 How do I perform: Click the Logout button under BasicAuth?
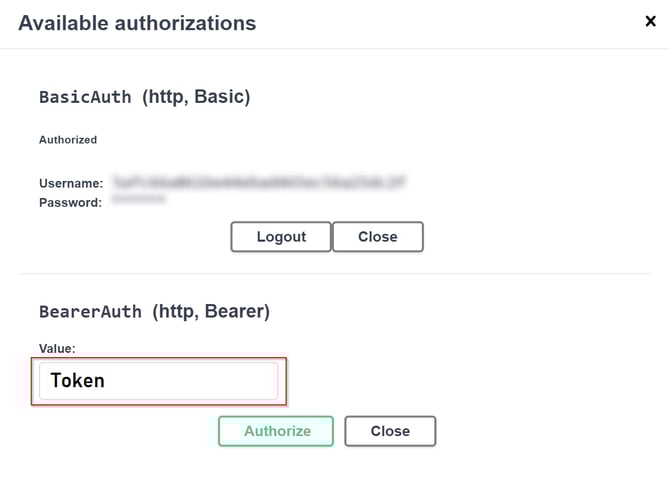pos(281,237)
